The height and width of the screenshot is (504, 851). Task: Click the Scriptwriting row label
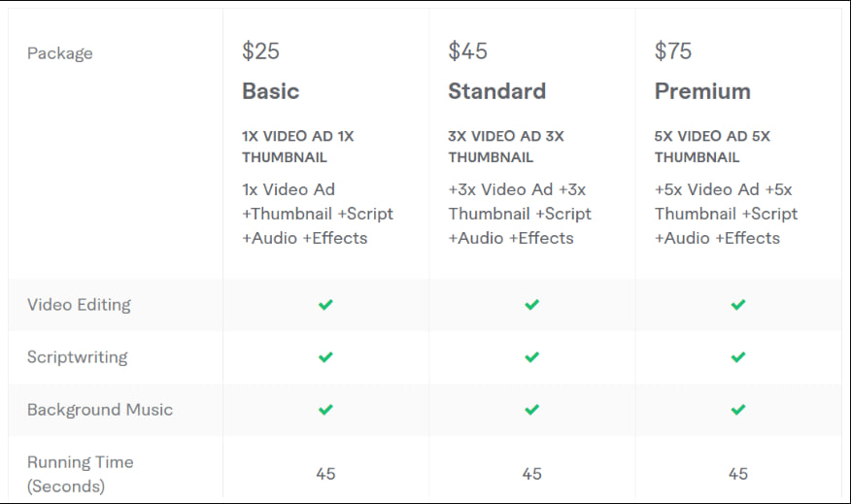pos(77,357)
